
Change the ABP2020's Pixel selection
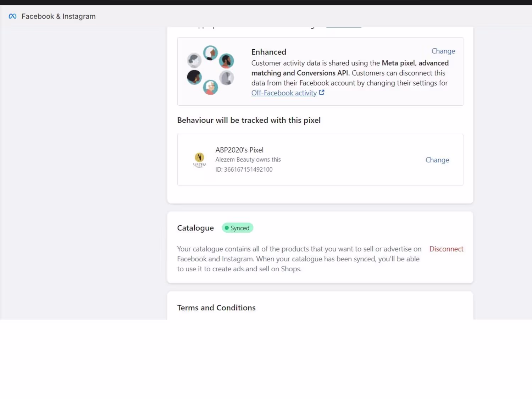(437, 160)
